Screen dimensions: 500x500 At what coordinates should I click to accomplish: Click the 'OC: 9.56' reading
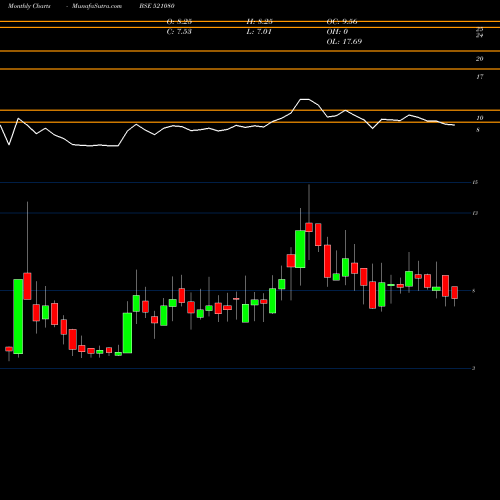tap(342, 22)
